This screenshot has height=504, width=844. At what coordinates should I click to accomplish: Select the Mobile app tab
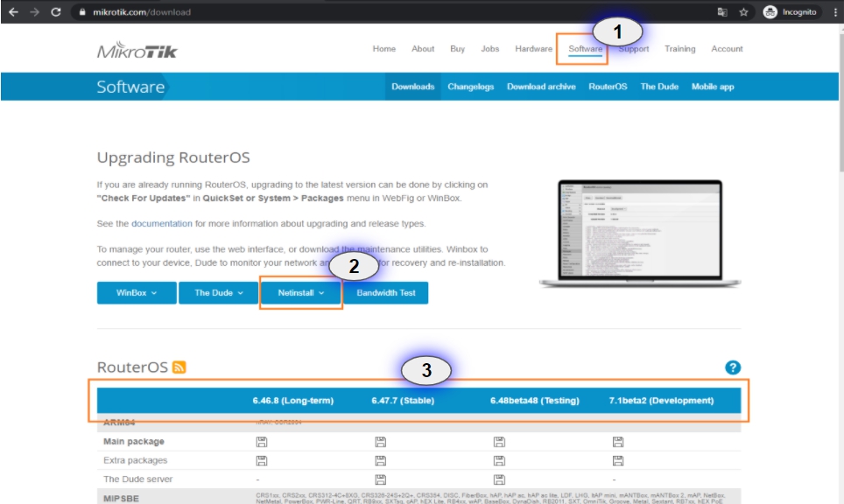pyautogui.click(x=713, y=87)
